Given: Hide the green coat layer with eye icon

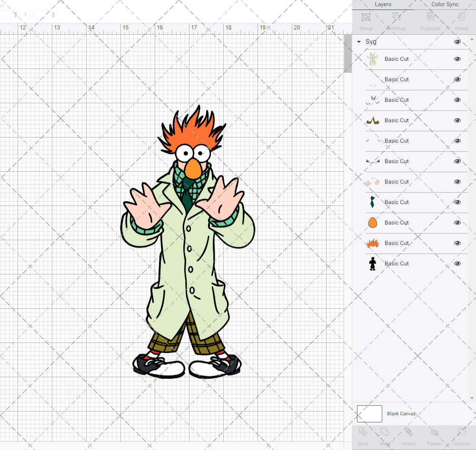Looking at the screenshot, I should 457,59.
